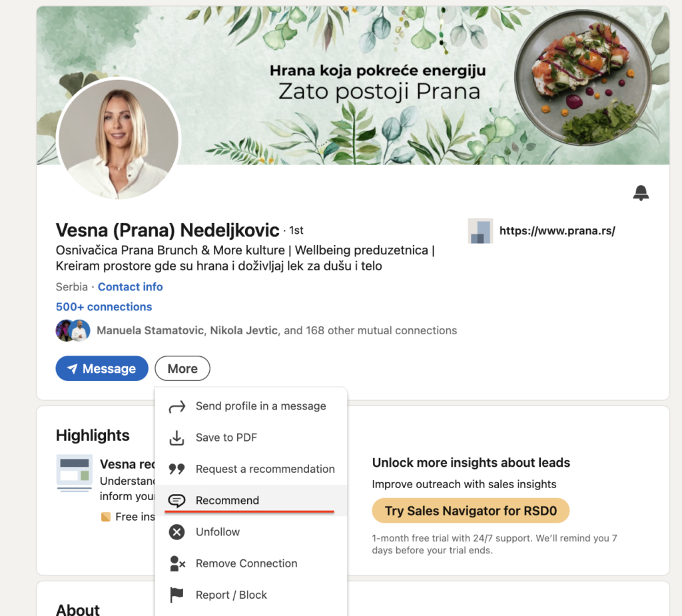Click the notification bell icon
The image size is (682, 616).
tap(641, 193)
